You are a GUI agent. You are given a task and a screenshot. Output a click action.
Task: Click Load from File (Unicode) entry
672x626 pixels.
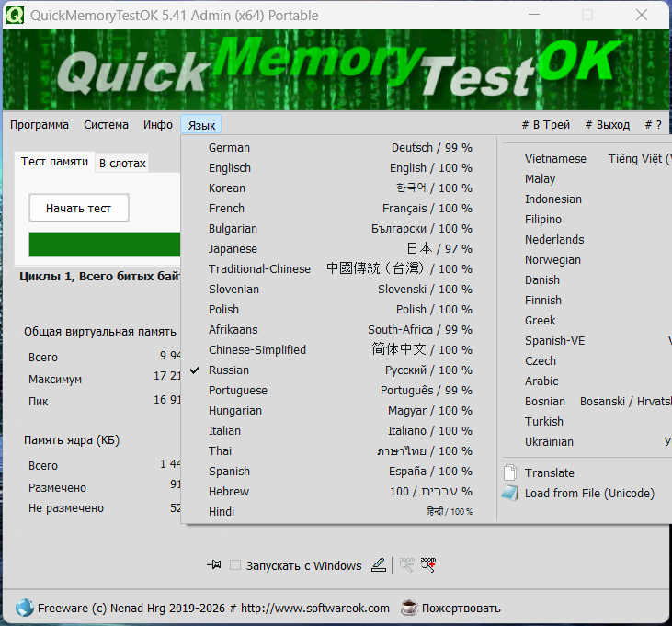click(587, 494)
